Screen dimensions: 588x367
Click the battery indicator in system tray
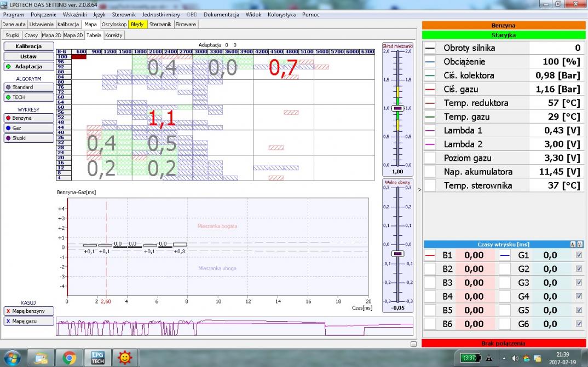pyautogui.click(x=470, y=358)
